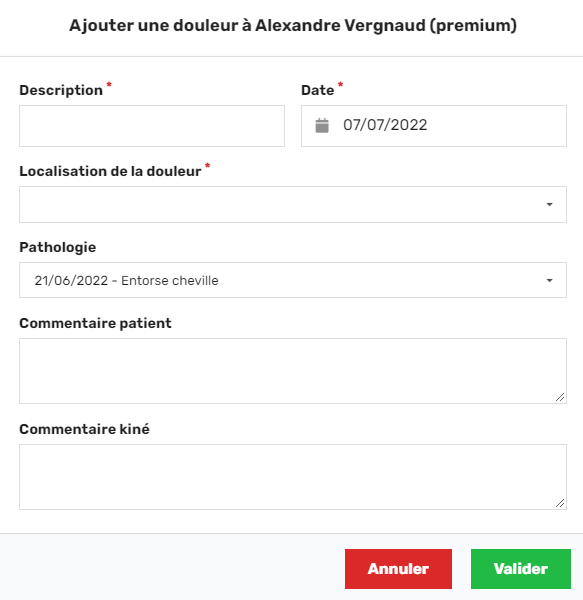Click the Description input field

pos(152,126)
